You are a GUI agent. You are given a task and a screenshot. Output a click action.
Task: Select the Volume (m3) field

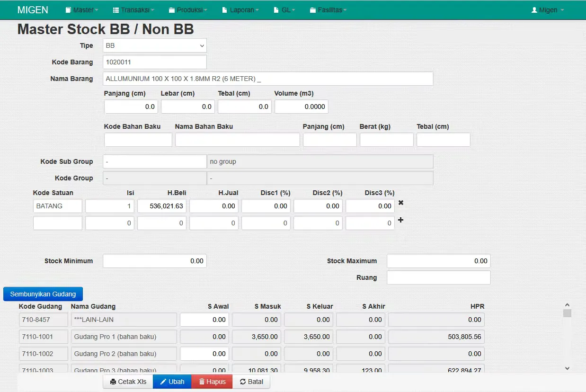(302, 107)
